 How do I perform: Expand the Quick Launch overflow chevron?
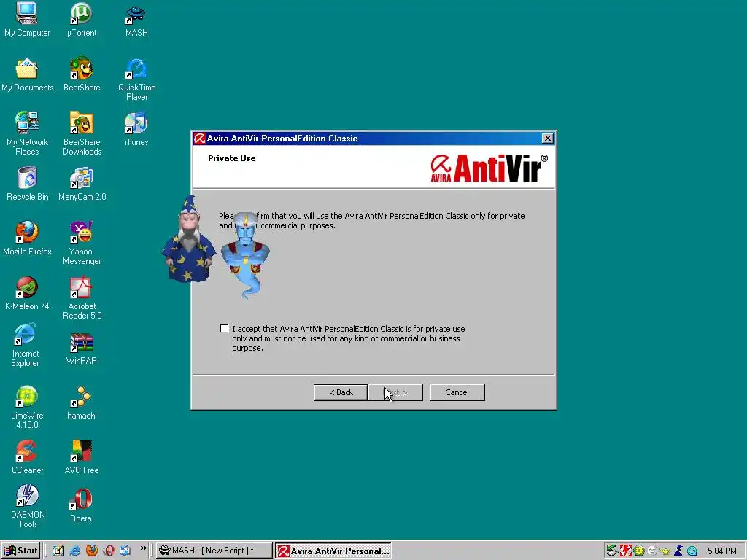[x=144, y=548]
